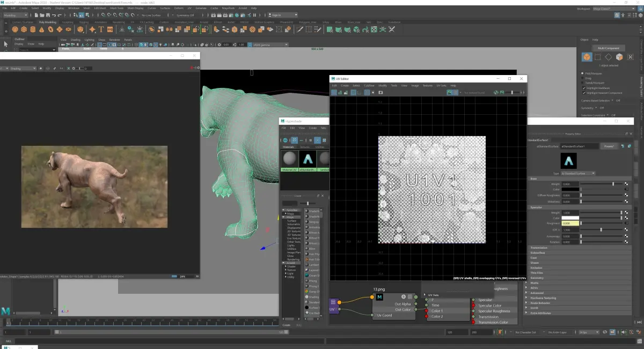Select the Object mode cube icon in Modeling Toolkit
The image size is (644, 349).
point(587,57)
